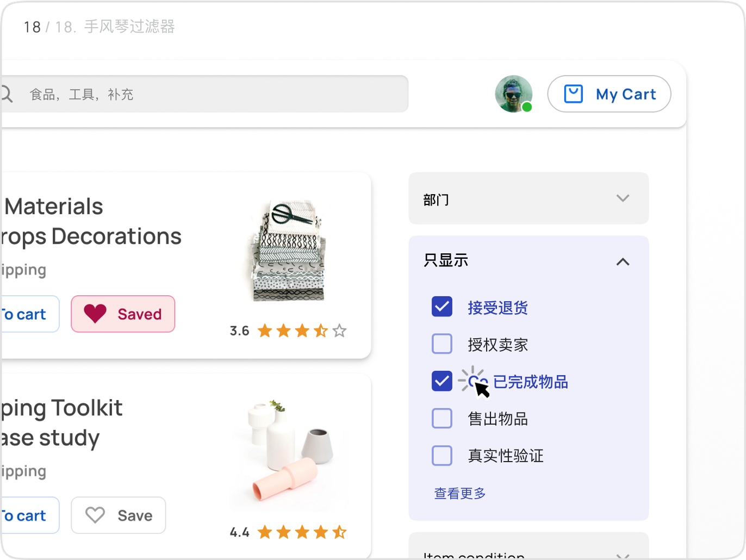Screen dimensions: 746x560
Task: Click the empty fifth star of 3.6 rating
Action: pos(339,331)
